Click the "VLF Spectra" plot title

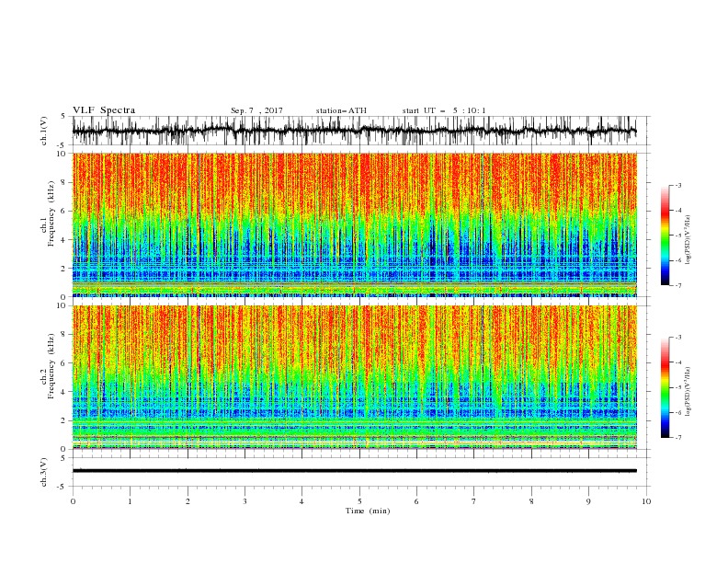coord(104,110)
